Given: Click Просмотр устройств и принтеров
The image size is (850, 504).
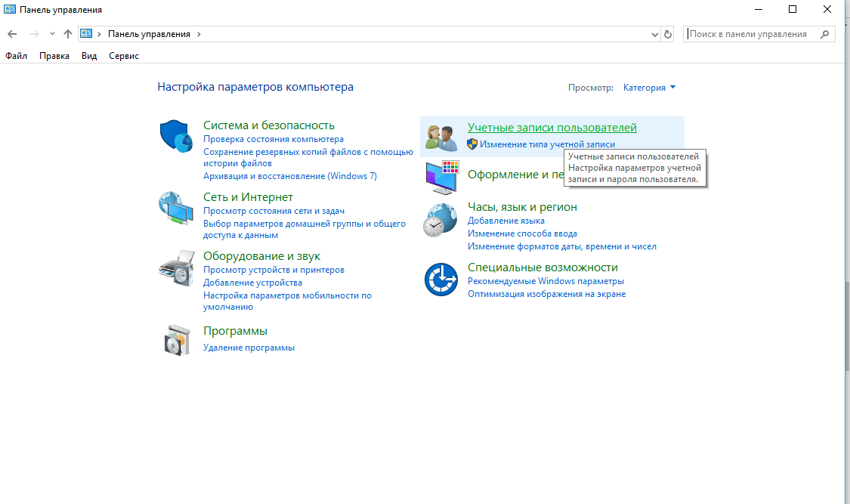Looking at the screenshot, I should pyautogui.click(x=274, y=270).
